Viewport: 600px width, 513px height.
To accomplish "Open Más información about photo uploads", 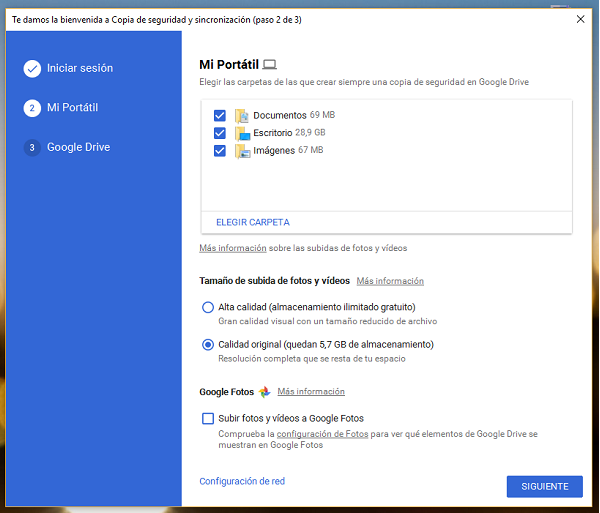I will click(233, 248).
